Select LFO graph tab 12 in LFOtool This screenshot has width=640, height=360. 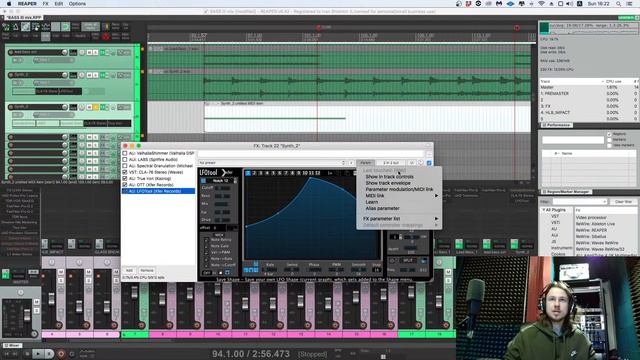tap(318, 173)
